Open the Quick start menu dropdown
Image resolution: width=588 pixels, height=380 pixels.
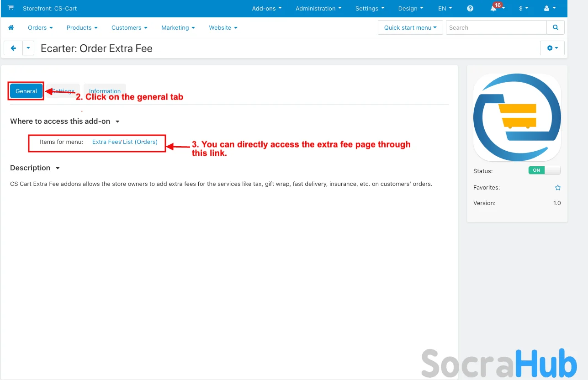coord(410,27)
